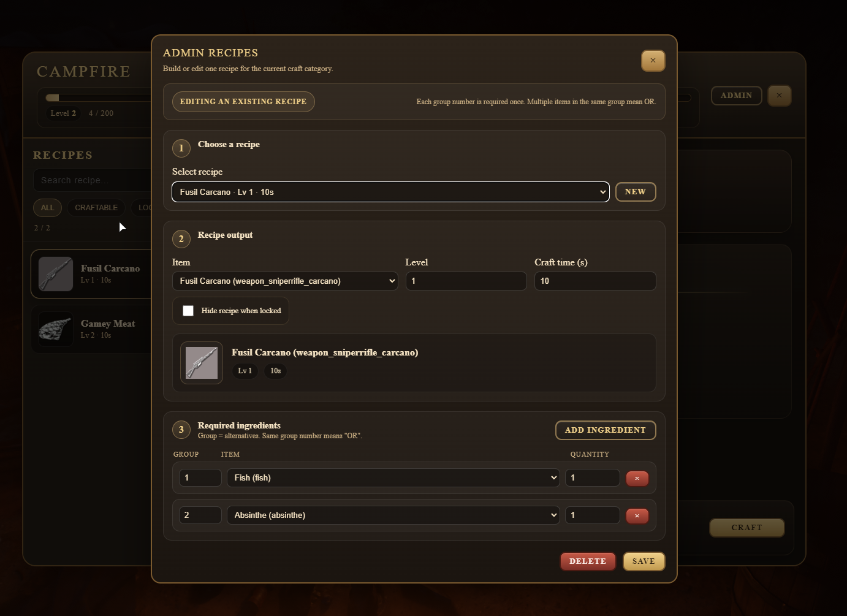Select the Gamey Meat recipe name
Screen dimensions: 847x616
[108, 324]
